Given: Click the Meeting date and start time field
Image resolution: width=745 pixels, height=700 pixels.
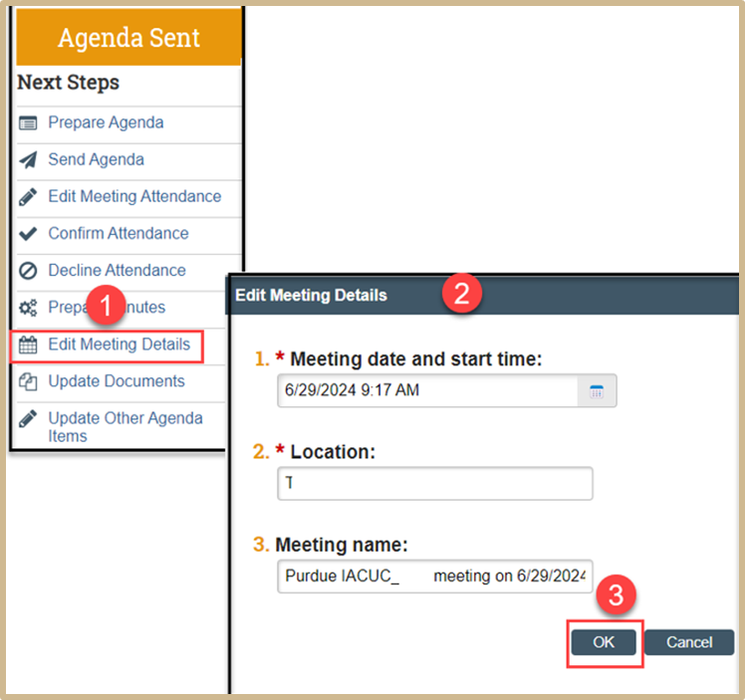Looking at the screenshot, I should coord(428,391).
